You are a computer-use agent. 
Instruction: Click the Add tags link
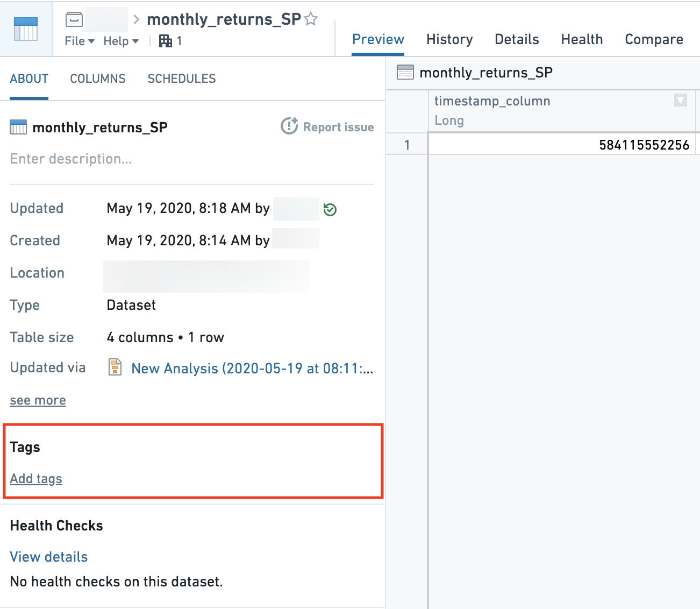click(36, 479)
